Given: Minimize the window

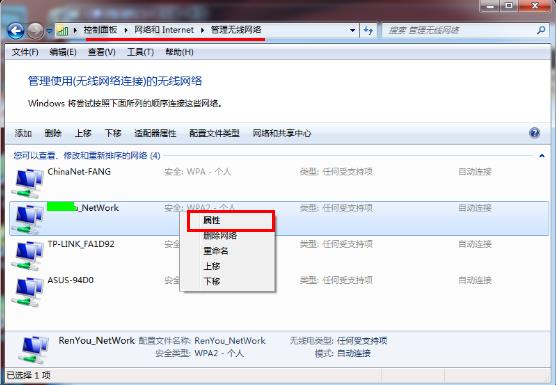Looking at the screenshot, I should click(489, 6).
